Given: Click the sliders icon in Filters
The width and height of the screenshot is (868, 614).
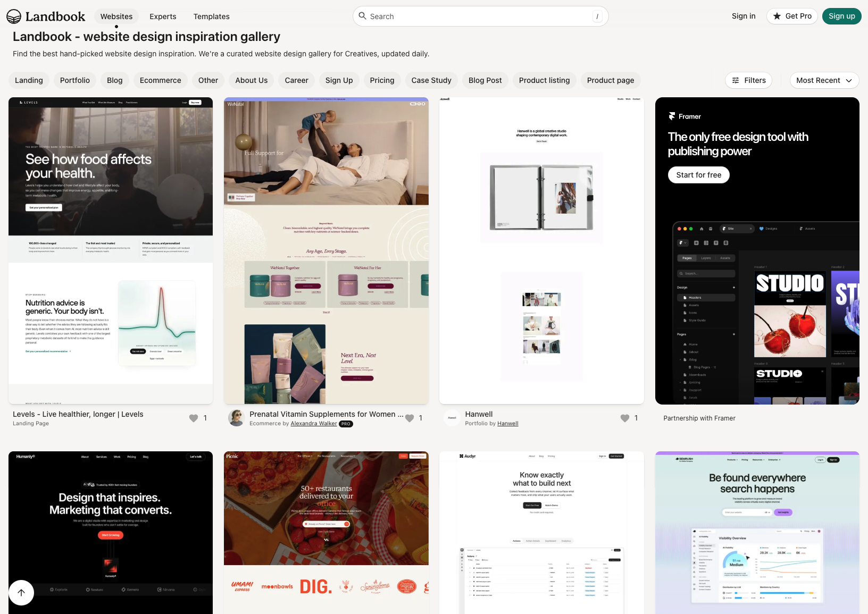Looking at the screenshot, I should (736, 80).
